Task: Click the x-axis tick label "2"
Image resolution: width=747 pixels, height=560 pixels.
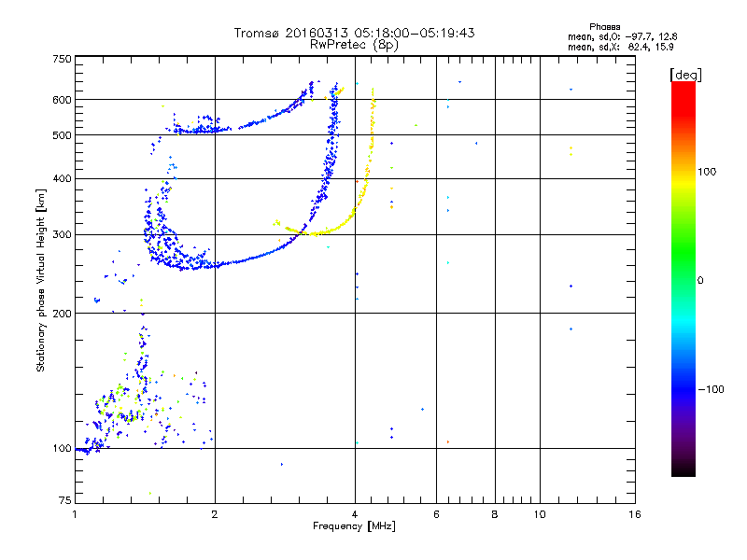Action: [x=215, y=514]
